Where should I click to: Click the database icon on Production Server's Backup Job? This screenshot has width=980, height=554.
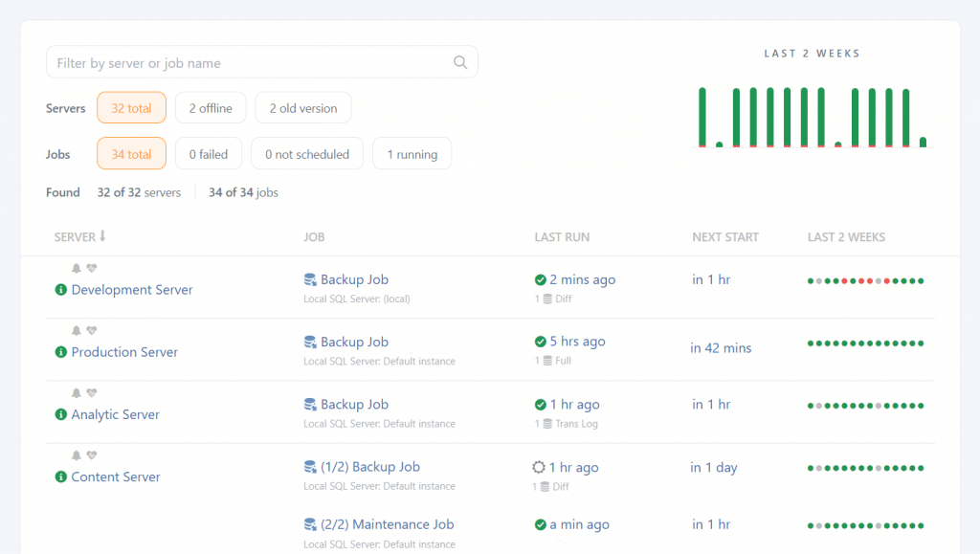coord(309,341)
